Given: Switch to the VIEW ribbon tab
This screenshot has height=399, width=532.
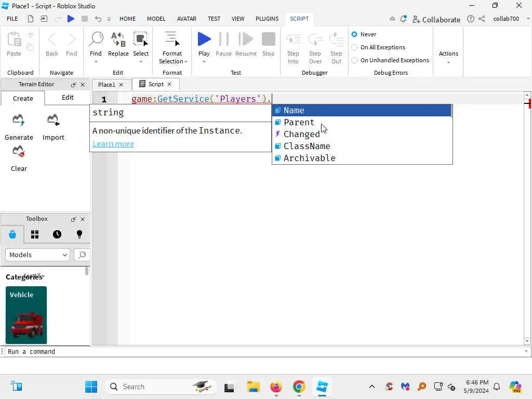Looking at the screenshot, I should pos(238,19).
